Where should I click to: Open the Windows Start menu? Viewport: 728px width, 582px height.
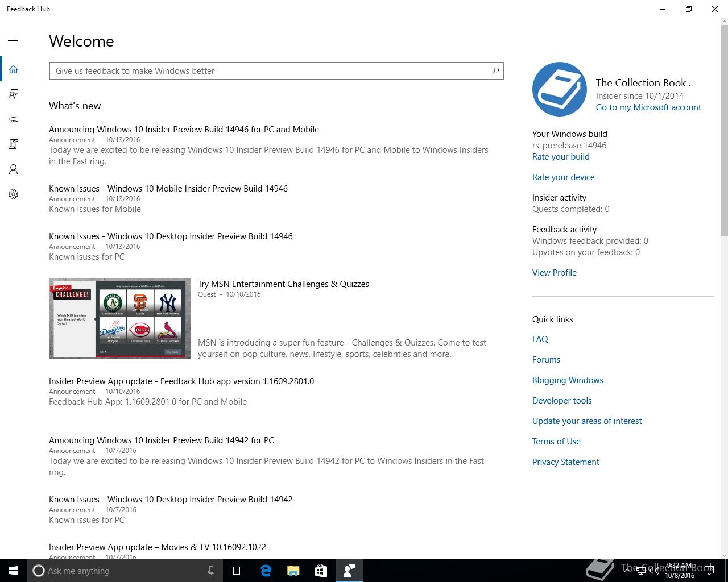pos(14,571)
